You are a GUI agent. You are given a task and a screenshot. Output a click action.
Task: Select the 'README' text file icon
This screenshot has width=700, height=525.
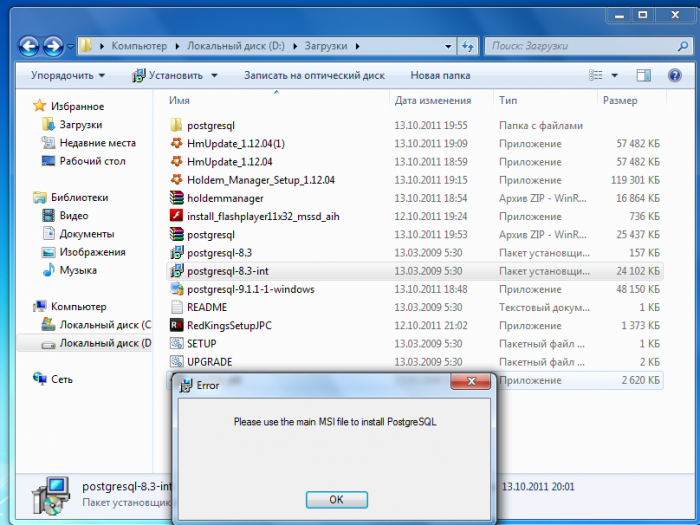coord(176,307)
